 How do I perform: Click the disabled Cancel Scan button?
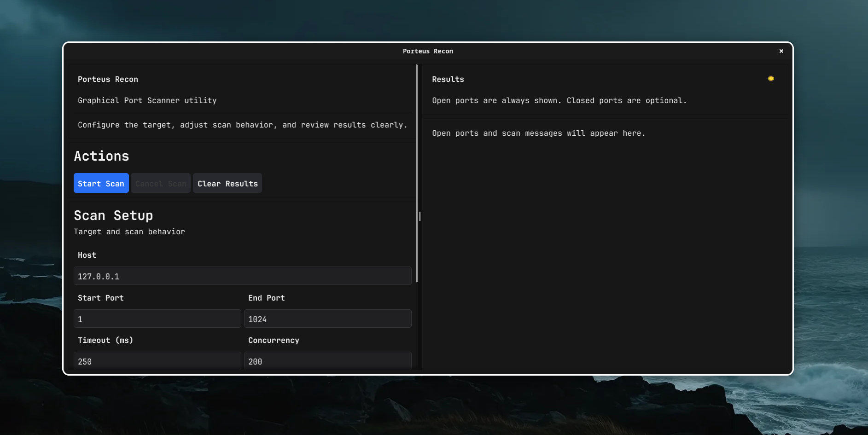click(x=160, y=183)
